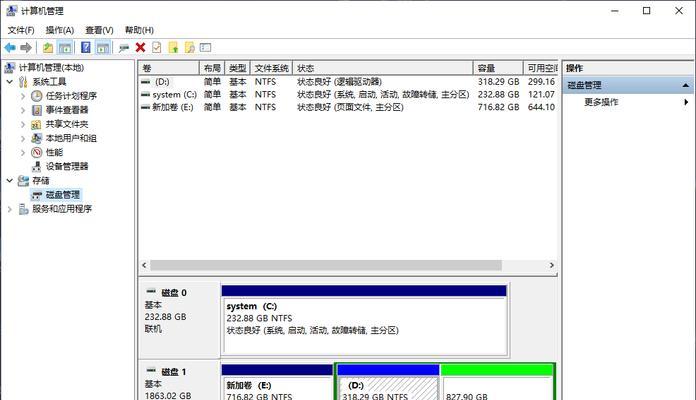Click the Up one level folder icon

point(48,48)
